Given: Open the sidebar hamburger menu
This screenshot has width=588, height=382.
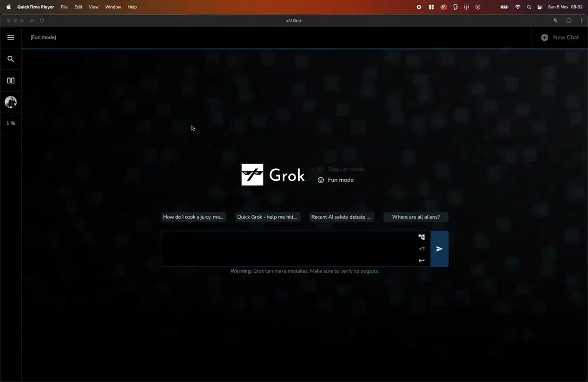Looking at the screenshot, I should (11, 37).
